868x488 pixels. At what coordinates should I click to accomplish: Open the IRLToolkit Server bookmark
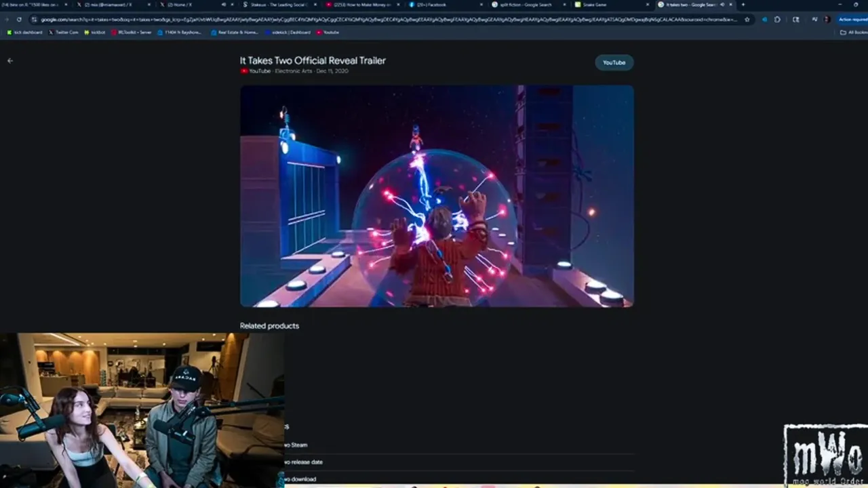click(131, 32)
